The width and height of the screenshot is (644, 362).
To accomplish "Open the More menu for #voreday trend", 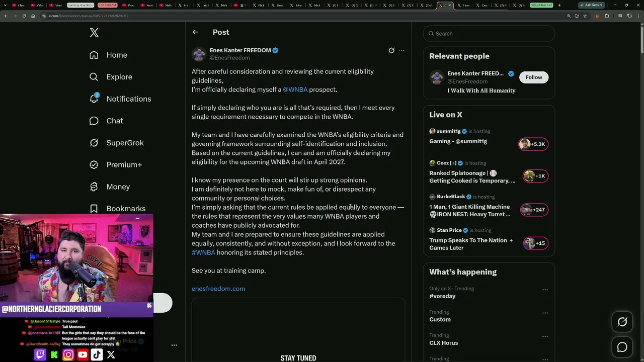I will (545, 290).
